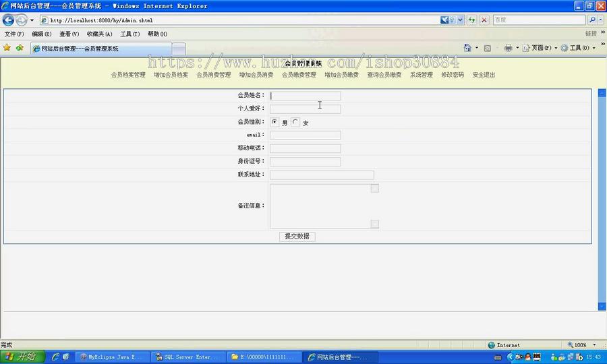607x364 pixels.
Task: Go forward with the browser Forward arrow
Action: (x=22, y=20)
